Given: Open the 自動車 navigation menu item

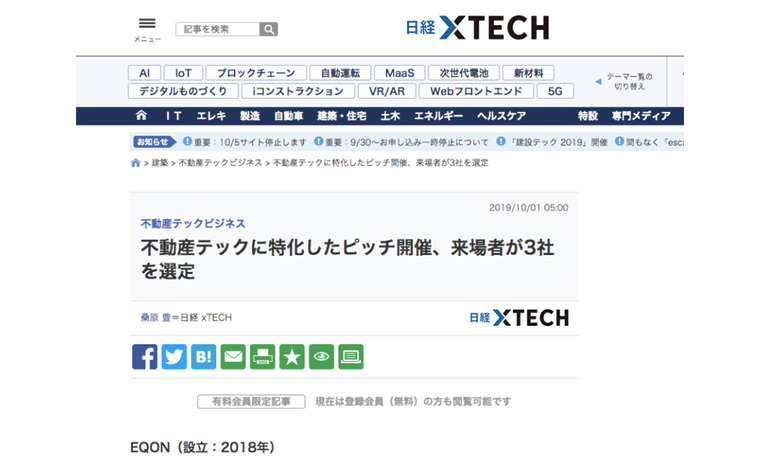Looking at the screenshot, I should tap(288, 116).
